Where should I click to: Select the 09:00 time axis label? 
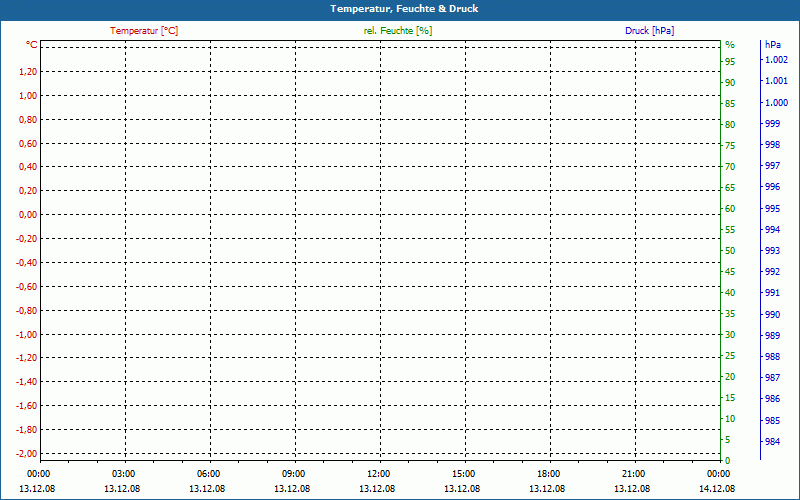point(293,474)
